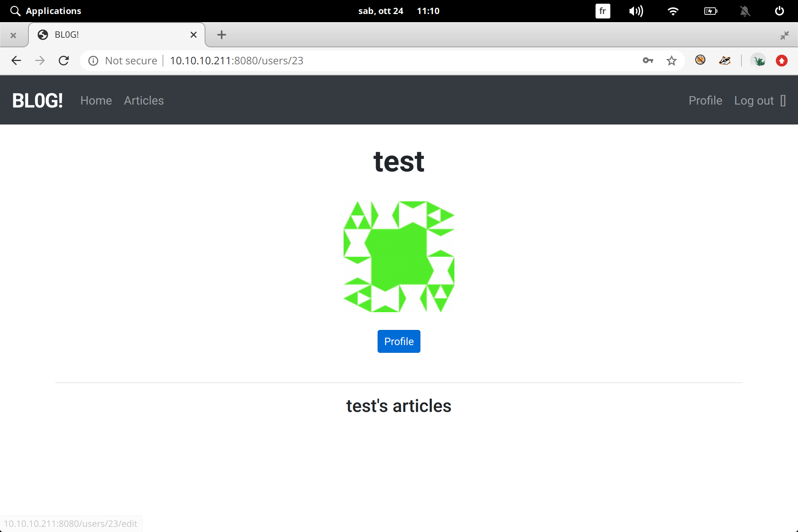Open the saved passwords key icon
Viewport: 798px width, 532px height.
648,61
